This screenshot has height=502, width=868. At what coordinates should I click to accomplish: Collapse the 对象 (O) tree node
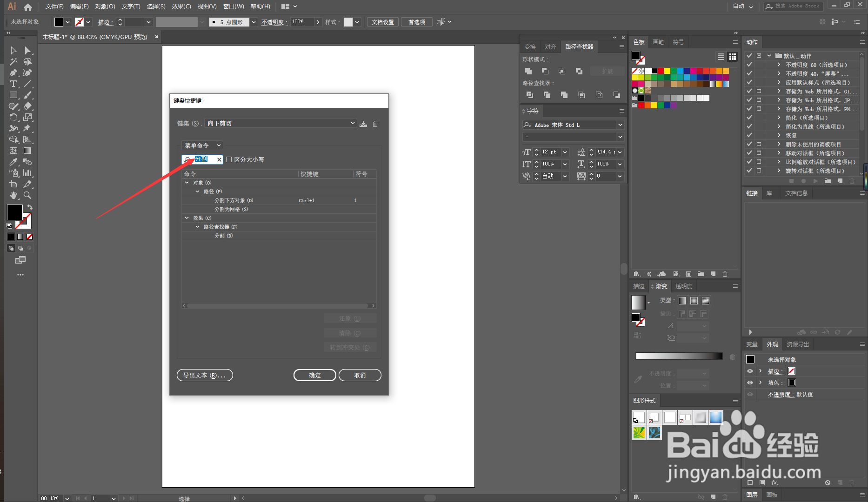coord(187,183)
